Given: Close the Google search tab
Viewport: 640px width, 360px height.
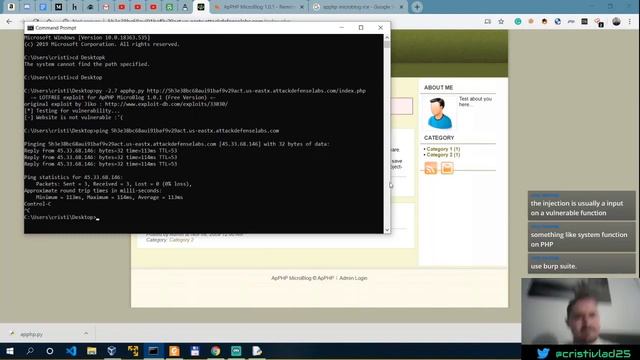Looking at the screenshot, I should (401, 7).
